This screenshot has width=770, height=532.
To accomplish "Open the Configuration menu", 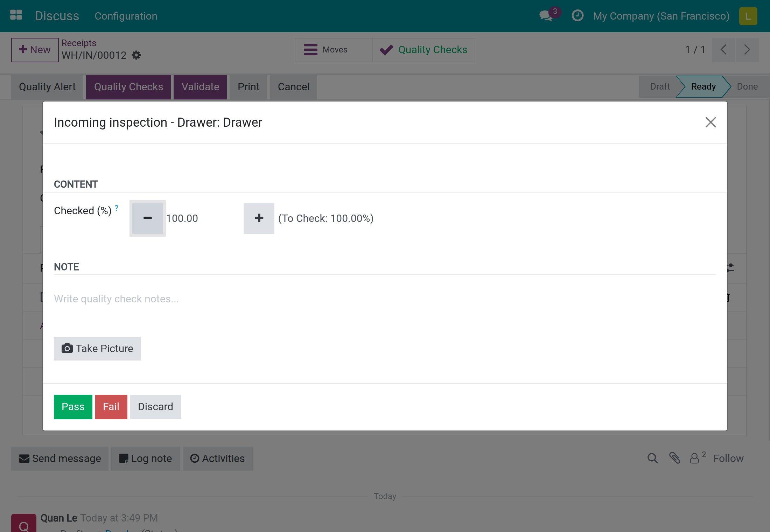I will pyautogui.click(x=126, y=16).
